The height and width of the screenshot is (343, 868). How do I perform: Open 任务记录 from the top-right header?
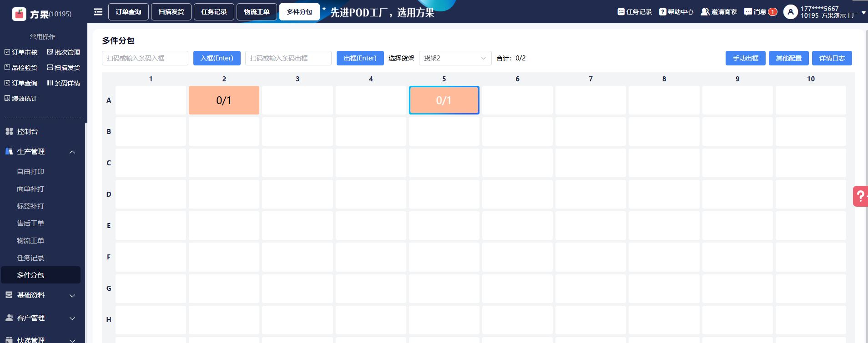point(635,12)
